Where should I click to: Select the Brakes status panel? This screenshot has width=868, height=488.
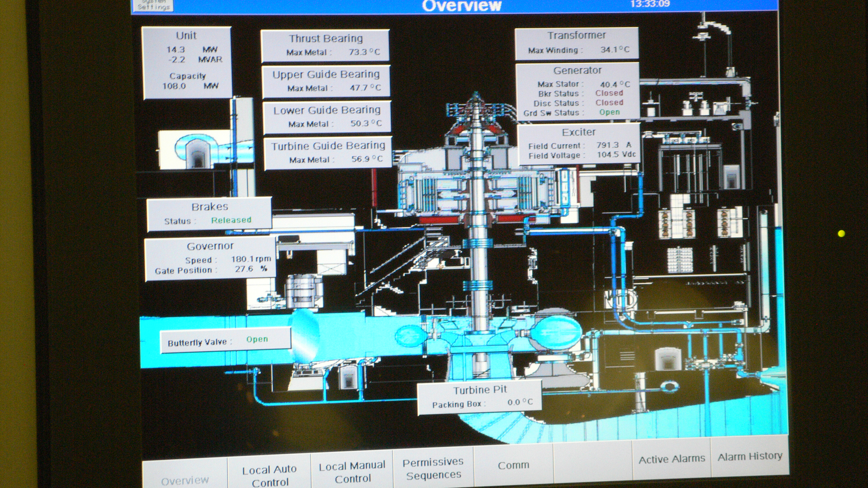pyautogui.click(x=209, y=214)
